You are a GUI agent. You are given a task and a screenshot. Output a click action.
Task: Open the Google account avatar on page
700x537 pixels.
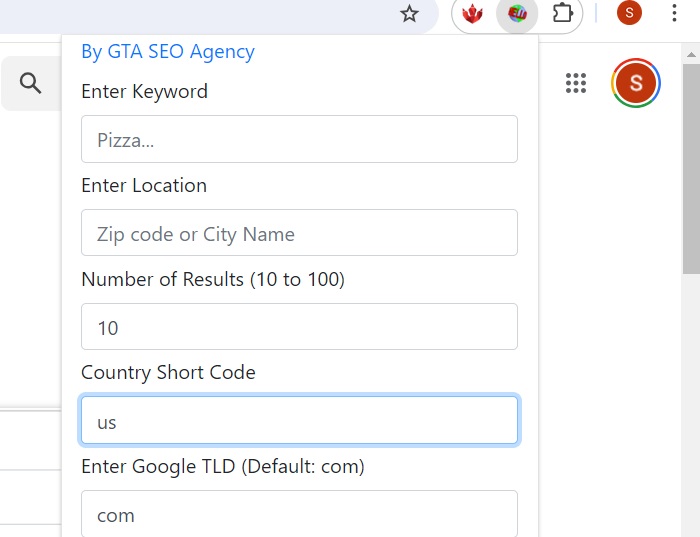click(x=635, y=83)
